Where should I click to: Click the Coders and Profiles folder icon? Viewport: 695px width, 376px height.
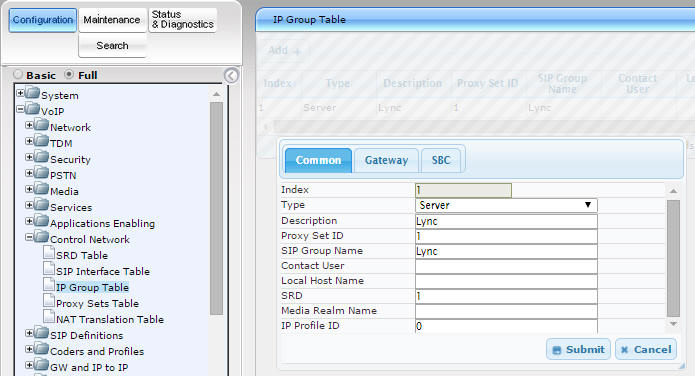click(42, 349)
